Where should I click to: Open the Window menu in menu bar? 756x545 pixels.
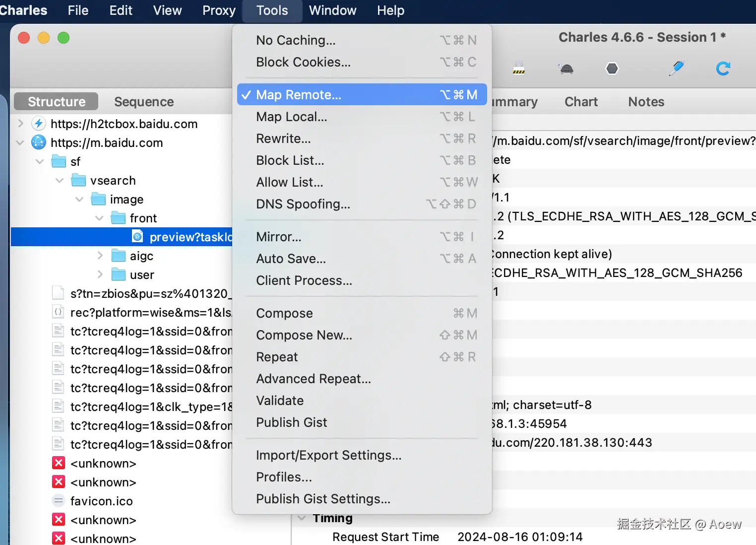pyautogui.click(x=332, y=10)
